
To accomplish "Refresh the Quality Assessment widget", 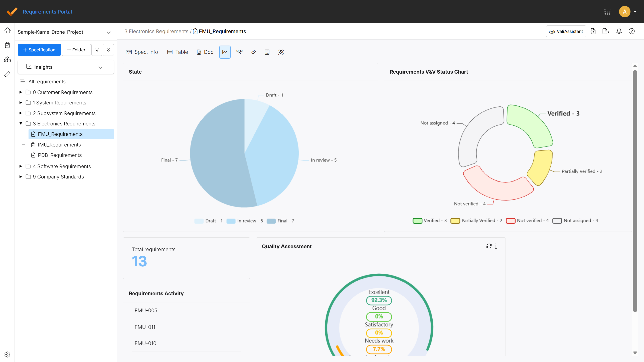I will click(489, 246).
